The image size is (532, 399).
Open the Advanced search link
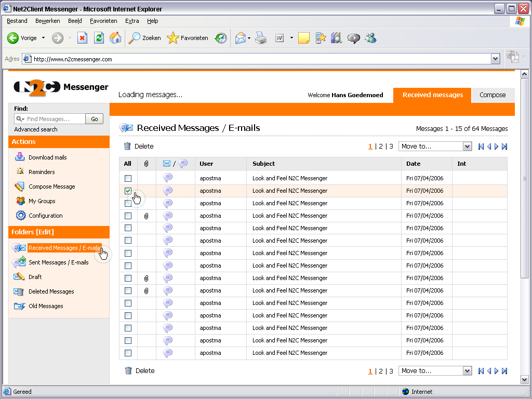tap(36, 129)
